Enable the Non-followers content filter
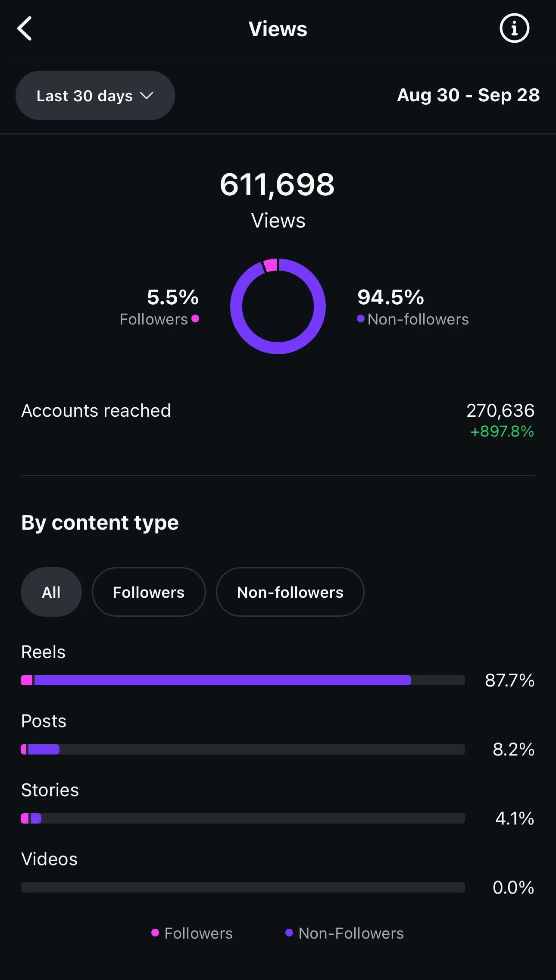556x980 pixels. click(290, 592)
